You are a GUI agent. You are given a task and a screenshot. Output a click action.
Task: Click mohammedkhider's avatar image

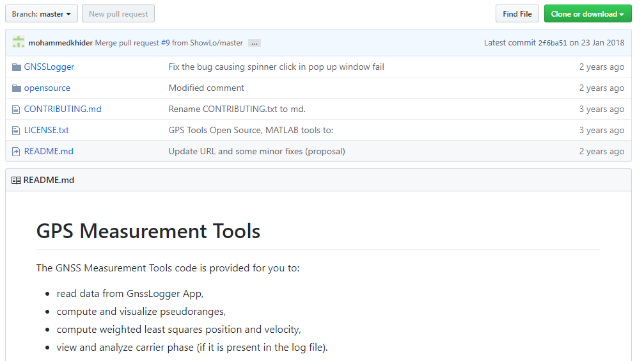point(19,42)
